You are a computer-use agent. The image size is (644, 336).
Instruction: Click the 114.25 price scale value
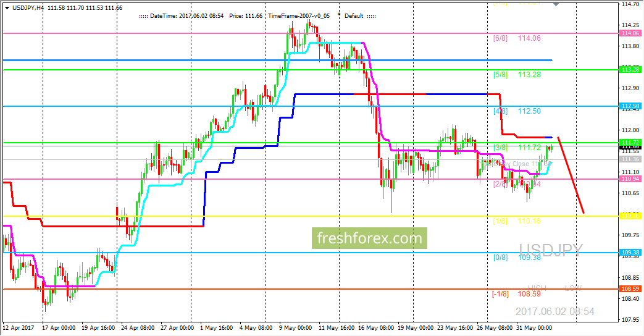coord(630,25)
